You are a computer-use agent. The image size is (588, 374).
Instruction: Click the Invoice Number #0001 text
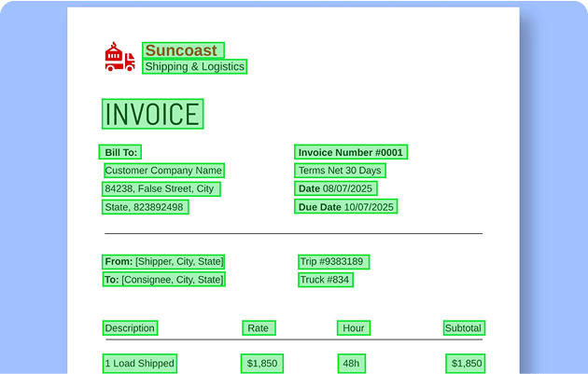tap(351, 152)
